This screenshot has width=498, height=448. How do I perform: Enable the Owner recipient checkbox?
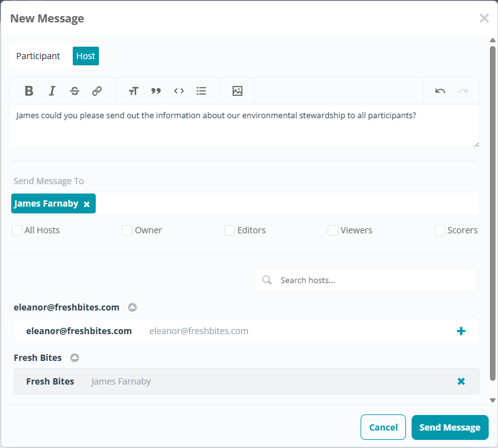coord(127,230)
